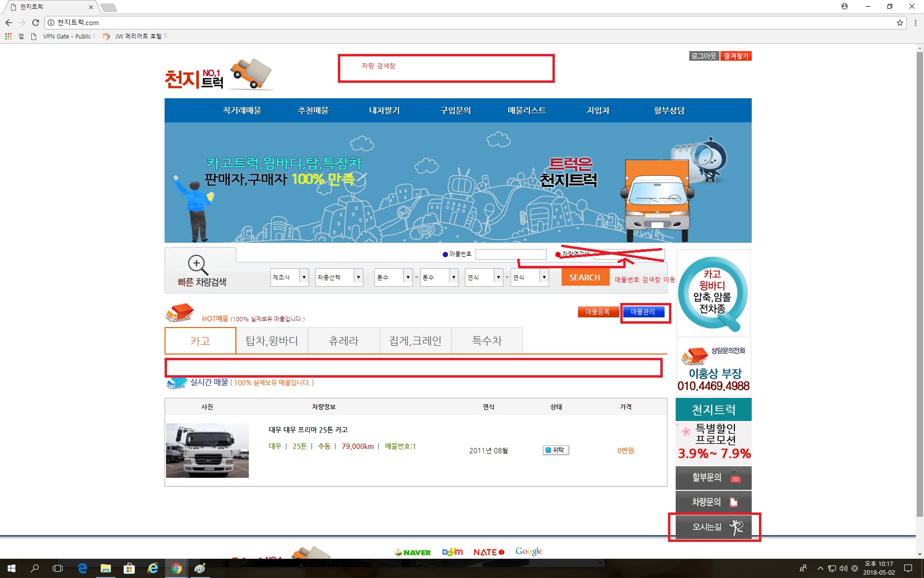Open 추천매물 menu

[x=313, y=110]
